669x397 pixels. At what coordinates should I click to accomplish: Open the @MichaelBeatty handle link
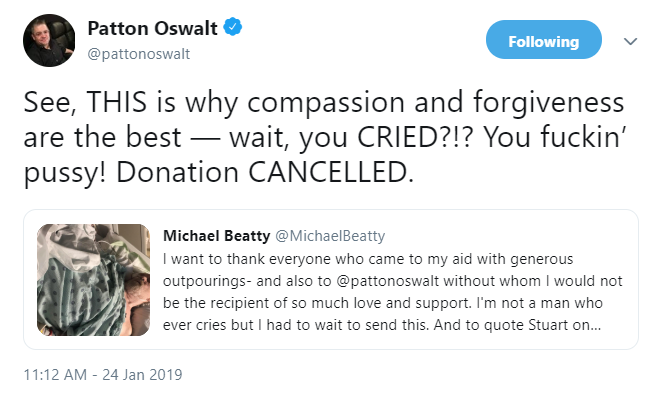330,236
